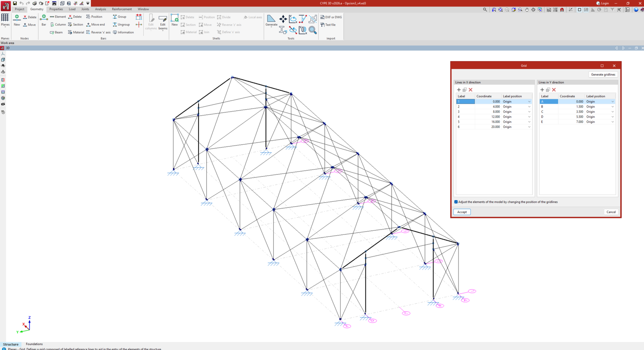This screenshot has height=350, width=644.
Task: Switch to the Foundations bottom tab
Action: pos(34,344)
